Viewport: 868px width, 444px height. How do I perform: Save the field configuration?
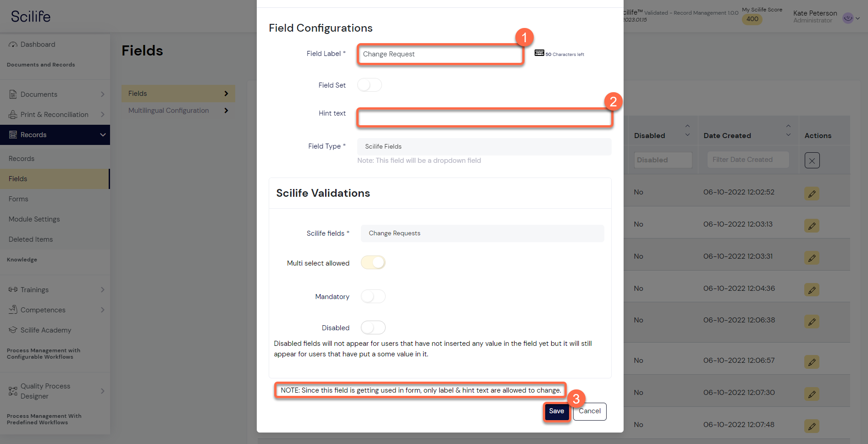pos(557,411)
